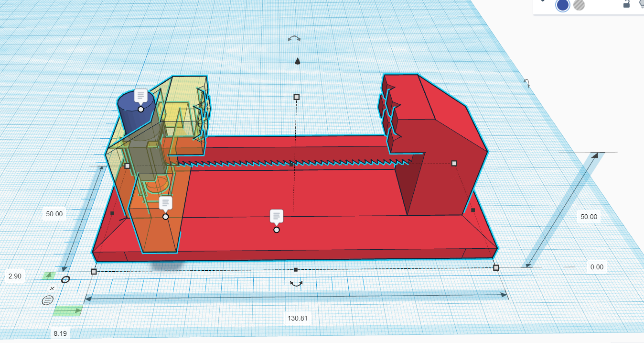Click the ruler origin circle handle

[x=65, y=279]
